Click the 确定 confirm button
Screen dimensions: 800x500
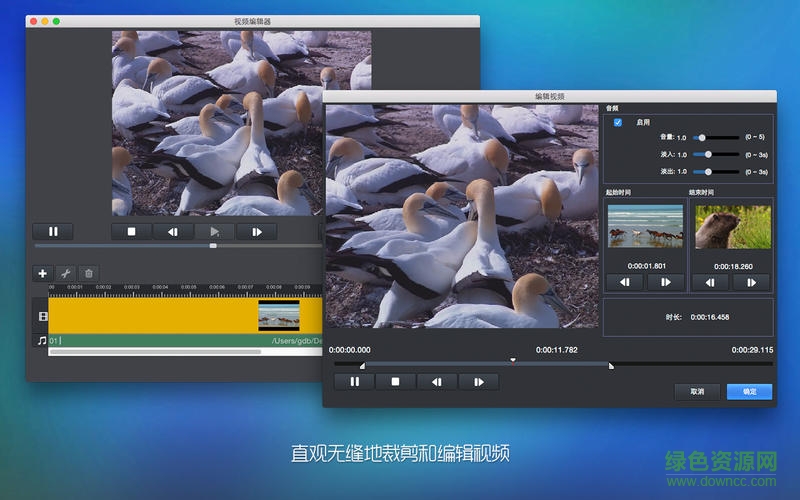tap(749, 391)
